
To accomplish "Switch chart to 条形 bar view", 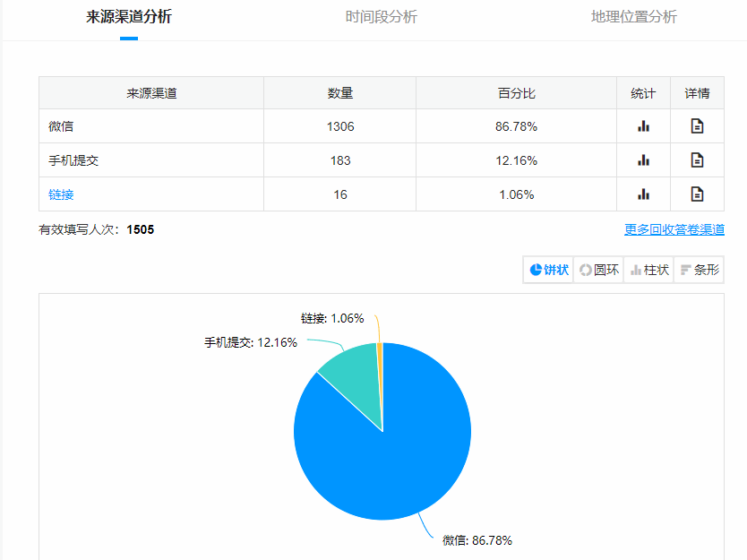I will click(x=700, y=270).
